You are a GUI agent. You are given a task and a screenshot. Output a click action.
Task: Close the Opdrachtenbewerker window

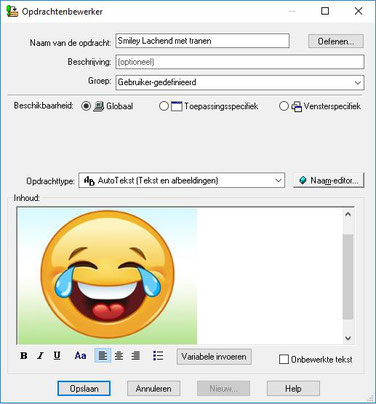tap(358, 11)
